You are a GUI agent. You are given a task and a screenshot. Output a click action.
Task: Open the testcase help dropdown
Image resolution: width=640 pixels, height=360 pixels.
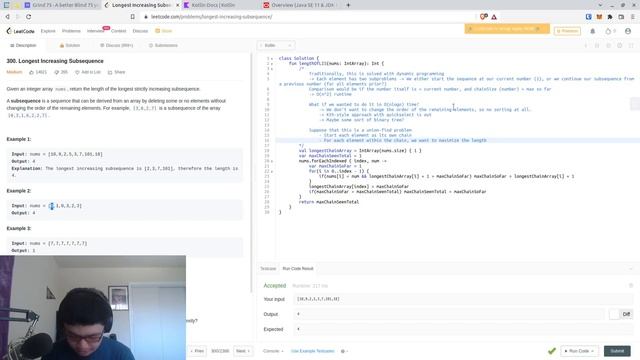click(344, 351)
